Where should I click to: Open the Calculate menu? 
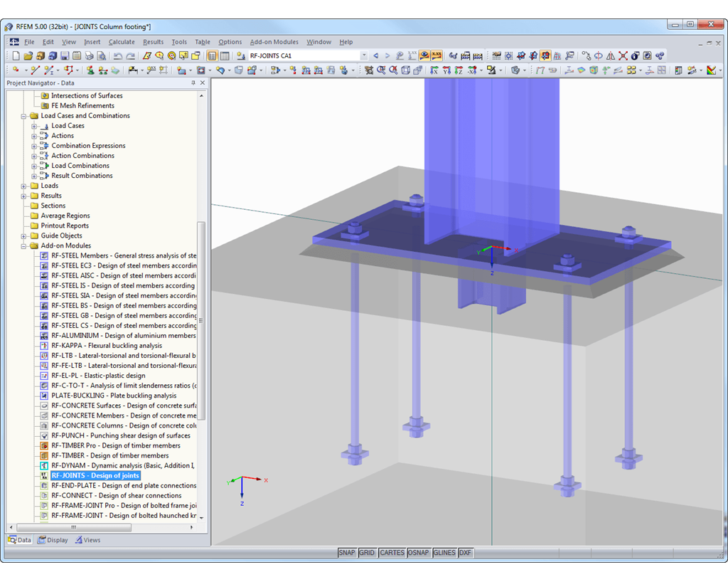click(x=122, y=41)
